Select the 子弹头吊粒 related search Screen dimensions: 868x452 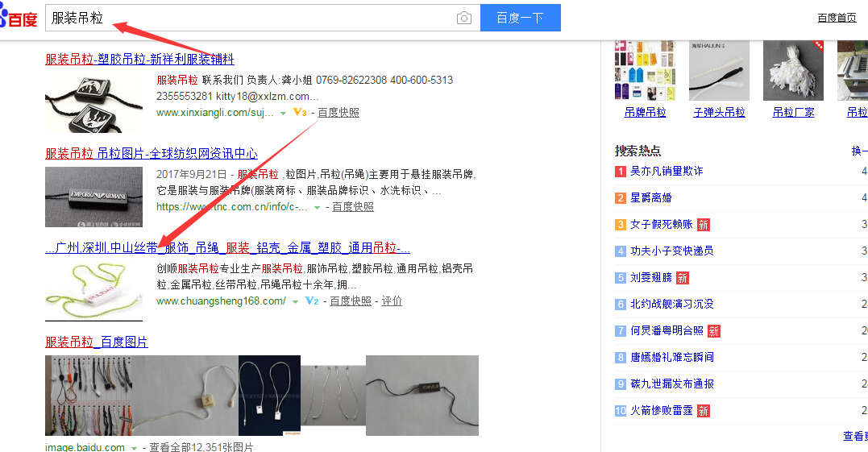pyautogui.click(x=719, y=112)
